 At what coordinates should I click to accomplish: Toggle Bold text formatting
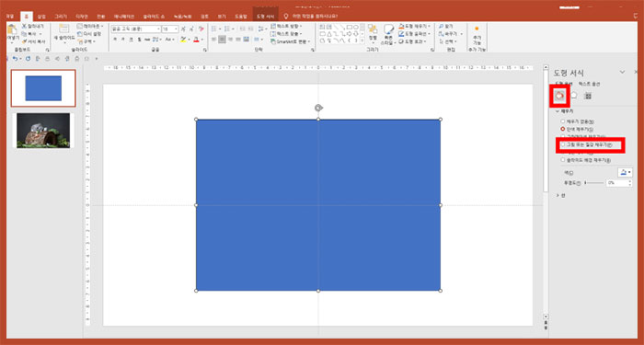(x=115, y=40)
